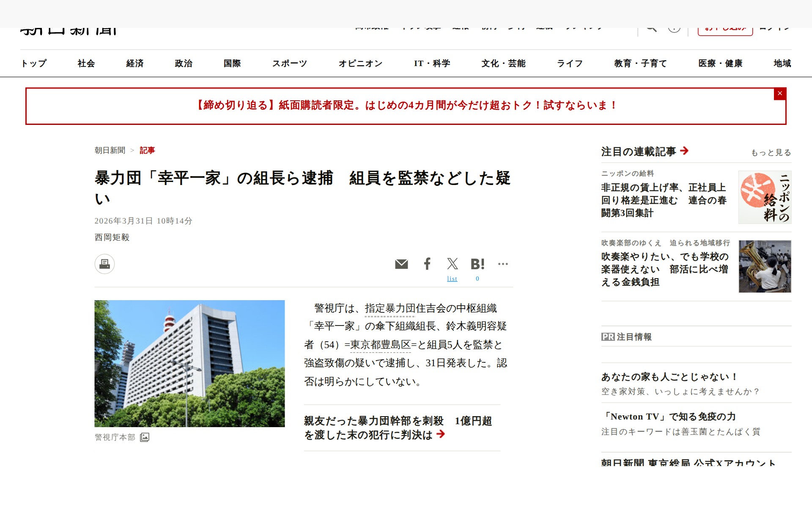Bookmark with Hatena B! icon
Viewport: 812px width, 508px height.
tap(477, 264)
